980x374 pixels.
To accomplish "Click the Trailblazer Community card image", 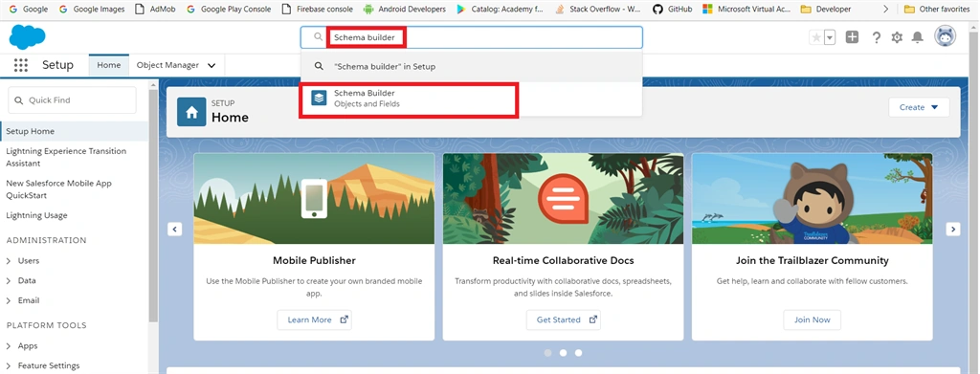I will [x=812, y=199].
